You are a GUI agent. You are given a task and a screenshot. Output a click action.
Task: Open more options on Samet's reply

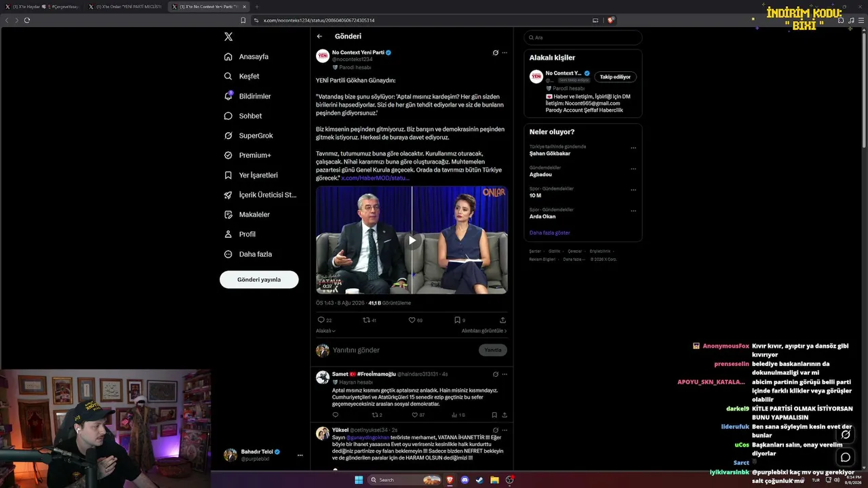point(505,374)
